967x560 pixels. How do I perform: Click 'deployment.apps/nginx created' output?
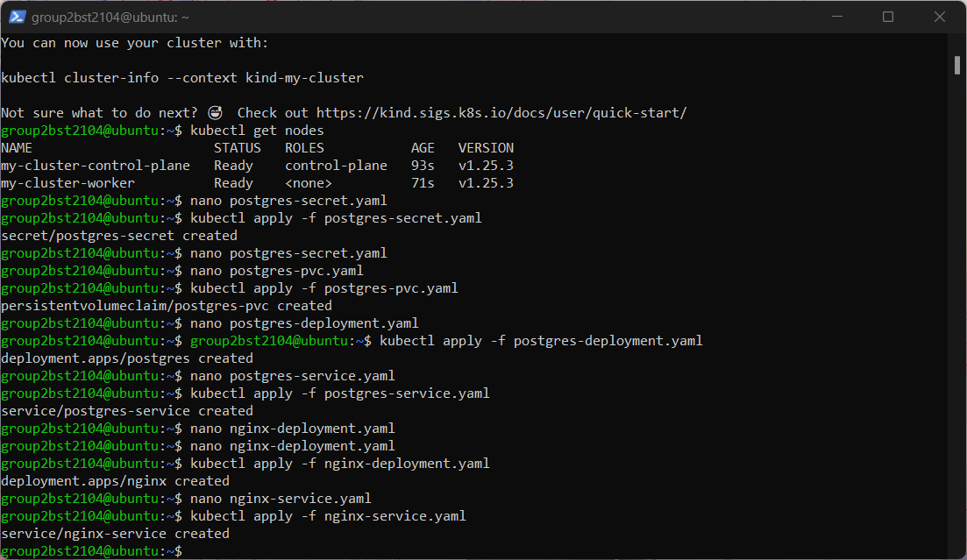tap(116, 481)
